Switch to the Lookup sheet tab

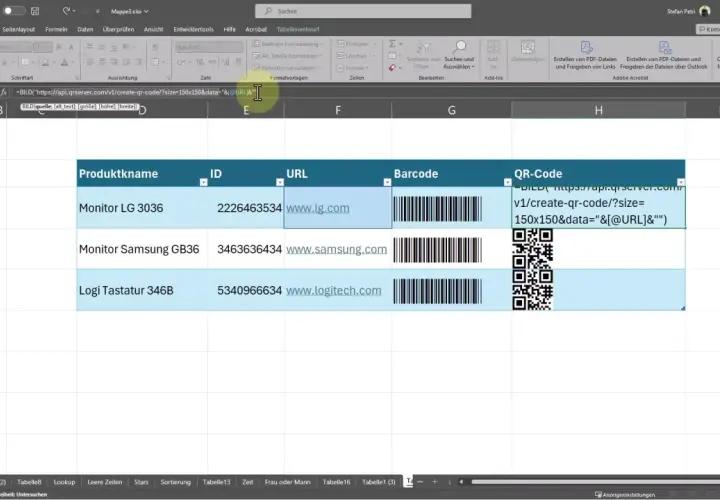64,482
